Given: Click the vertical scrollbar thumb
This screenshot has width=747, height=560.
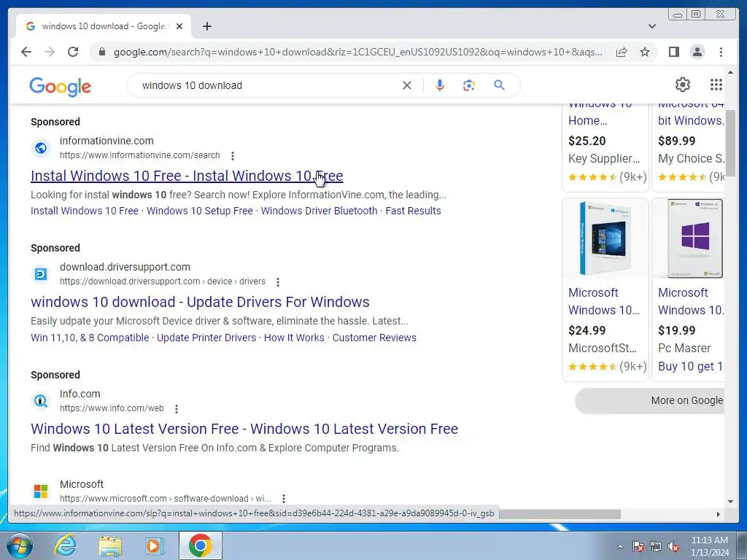Looking at the screenshot, I should pyautogui.click(x=730, y=142).
